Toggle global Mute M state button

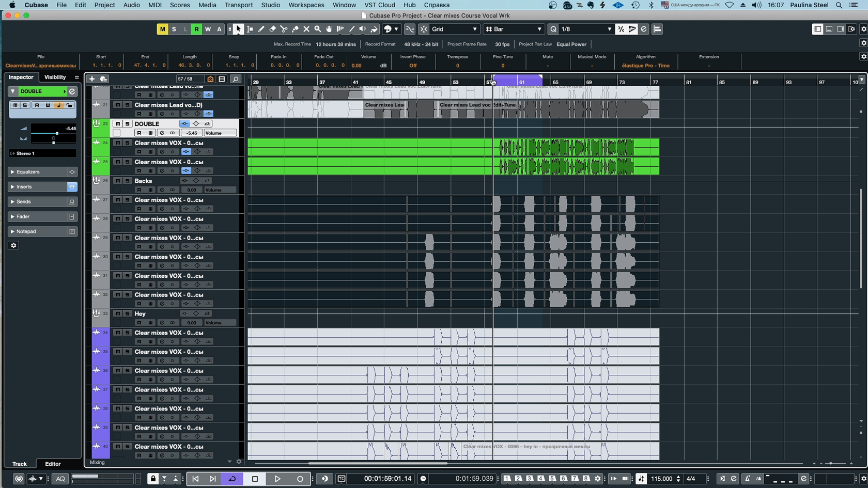point(162,29)
